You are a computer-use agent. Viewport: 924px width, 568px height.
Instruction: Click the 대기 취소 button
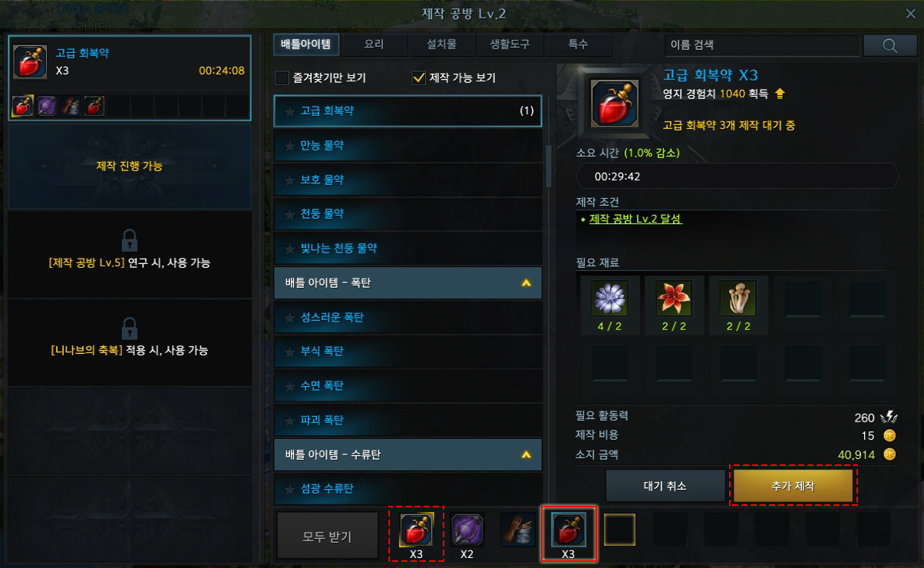[665, 486]
